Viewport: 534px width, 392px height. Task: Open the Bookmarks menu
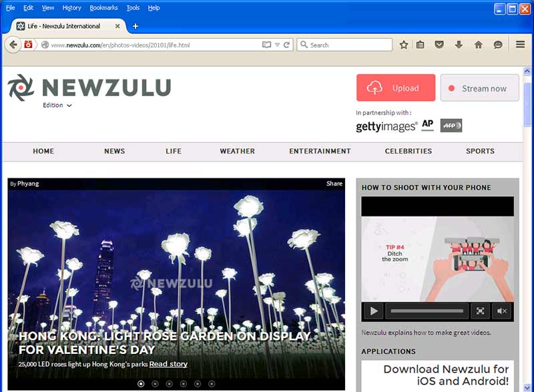103,7
